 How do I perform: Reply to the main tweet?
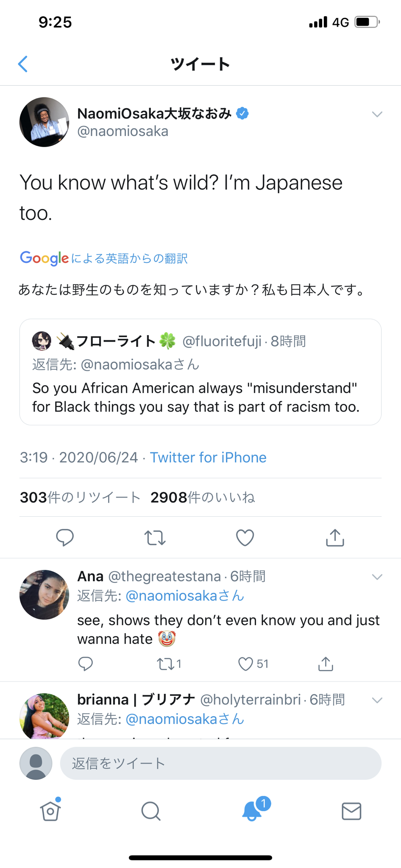click(65, 537)
